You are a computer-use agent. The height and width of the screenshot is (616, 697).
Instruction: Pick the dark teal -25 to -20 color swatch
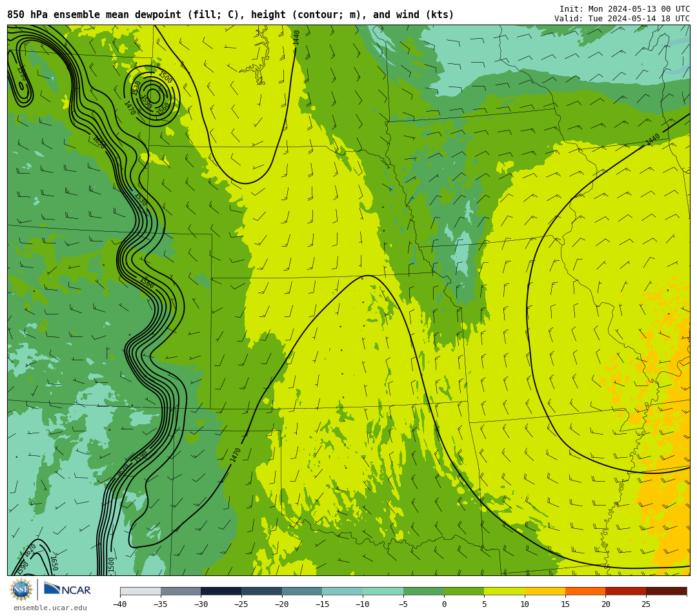[x=262, y=591]
